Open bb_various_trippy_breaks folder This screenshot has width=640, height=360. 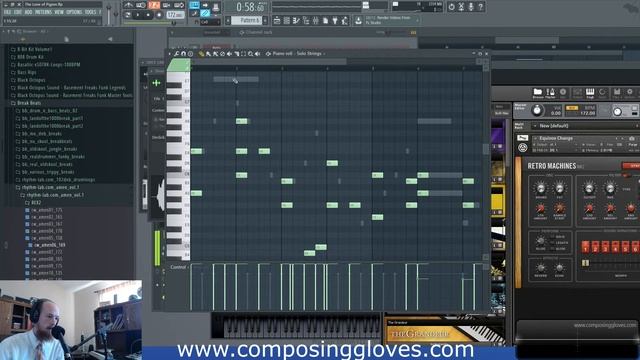click(45, 172)
